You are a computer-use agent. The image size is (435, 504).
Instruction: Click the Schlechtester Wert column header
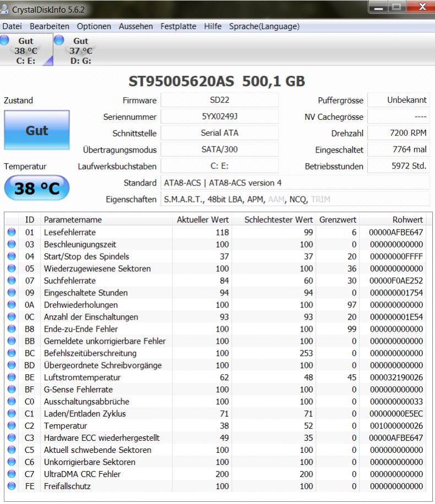tap(274, 220)
